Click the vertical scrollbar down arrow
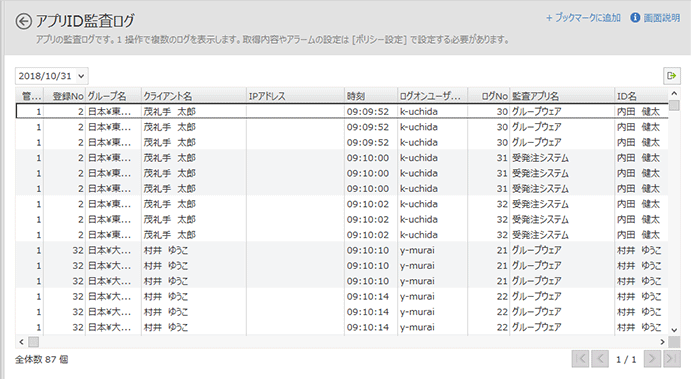The image size is (691, 379). pos(674,330)
